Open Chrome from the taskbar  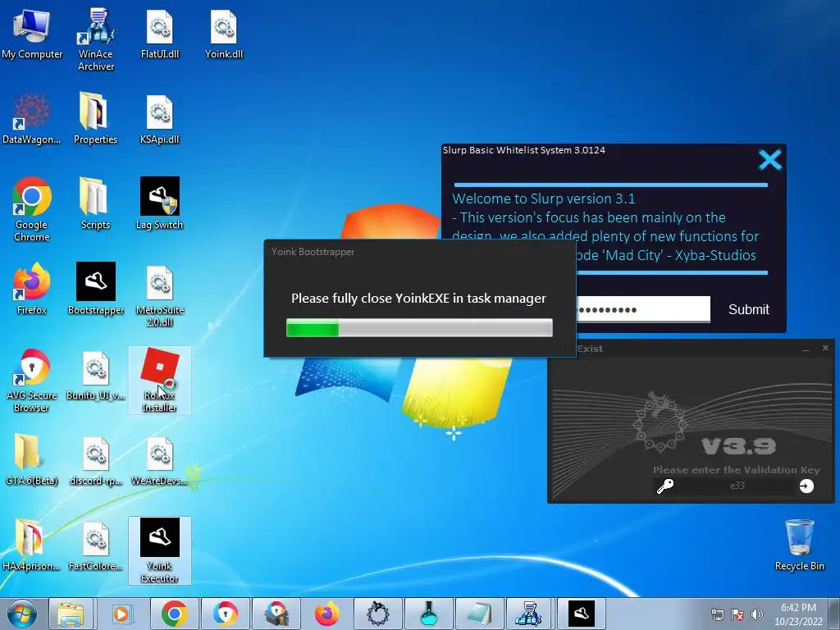174,614
